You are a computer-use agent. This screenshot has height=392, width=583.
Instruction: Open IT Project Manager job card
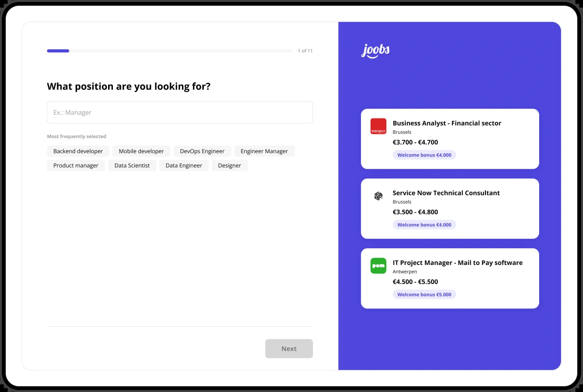450,278
